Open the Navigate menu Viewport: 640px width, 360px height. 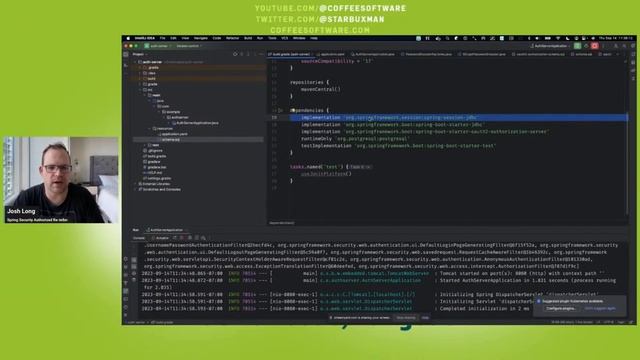[x=200, y=38]
